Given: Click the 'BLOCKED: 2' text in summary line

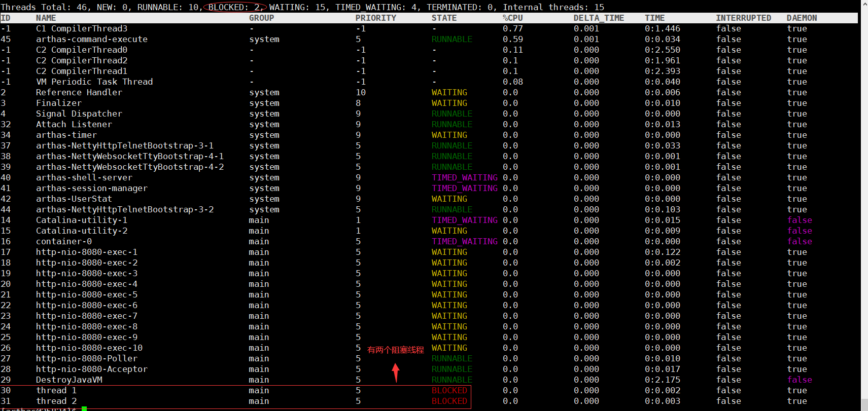Looking at the screenshot, I should click(234, 7).
